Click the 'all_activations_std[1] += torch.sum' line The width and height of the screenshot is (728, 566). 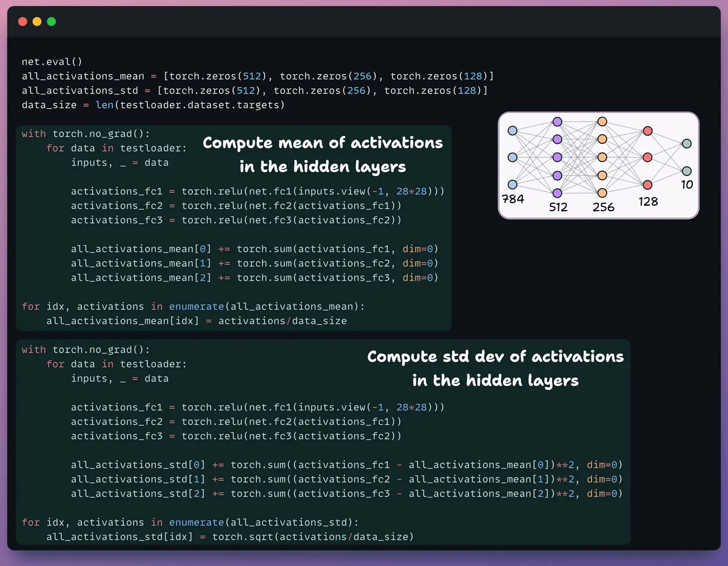[347, 479]
